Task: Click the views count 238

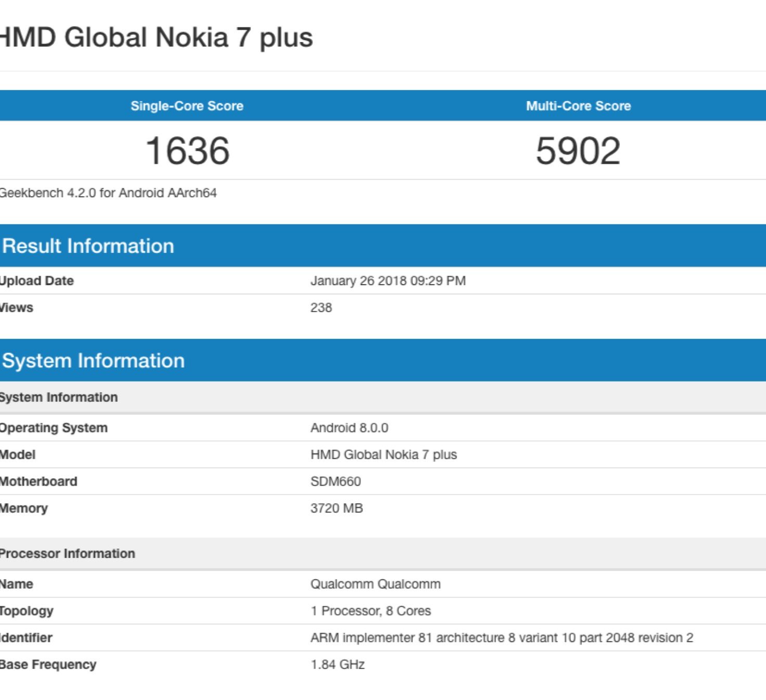Action: pyautogui.click(x=321, y=308)
